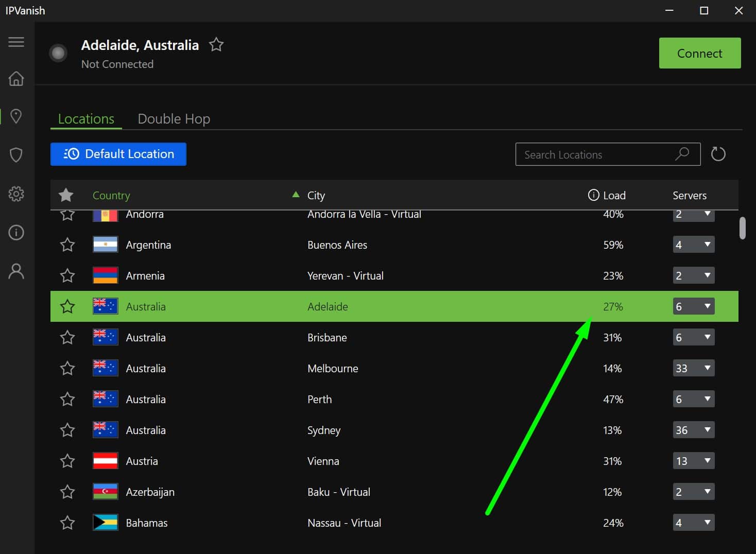Sort list by City column
This screenshot has width=756, height=554.
pos(316,195)
